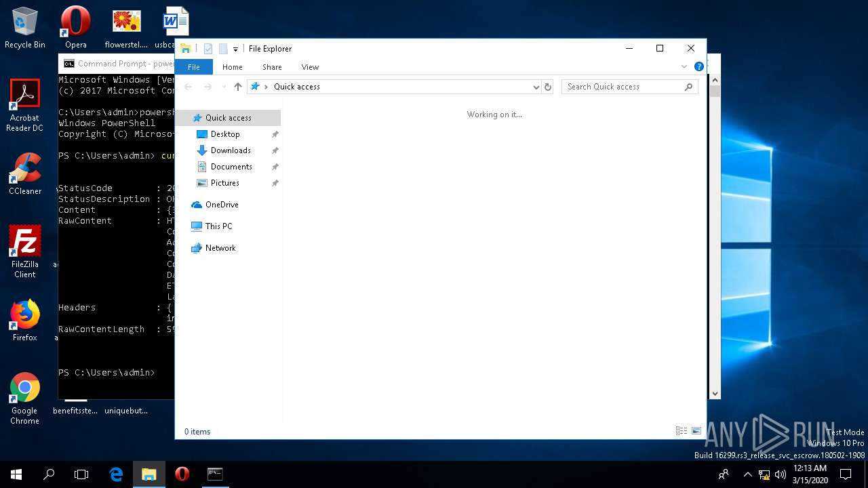Open File Explorer Help icon
Image resolution: width=868 pixels, height=488 pixels.
point(698,66)
